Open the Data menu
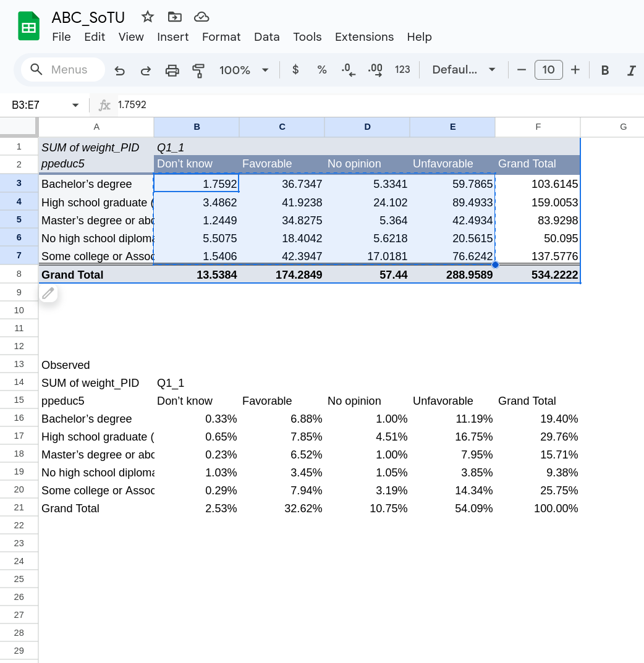The image size is (644, 663). [267, 37]
